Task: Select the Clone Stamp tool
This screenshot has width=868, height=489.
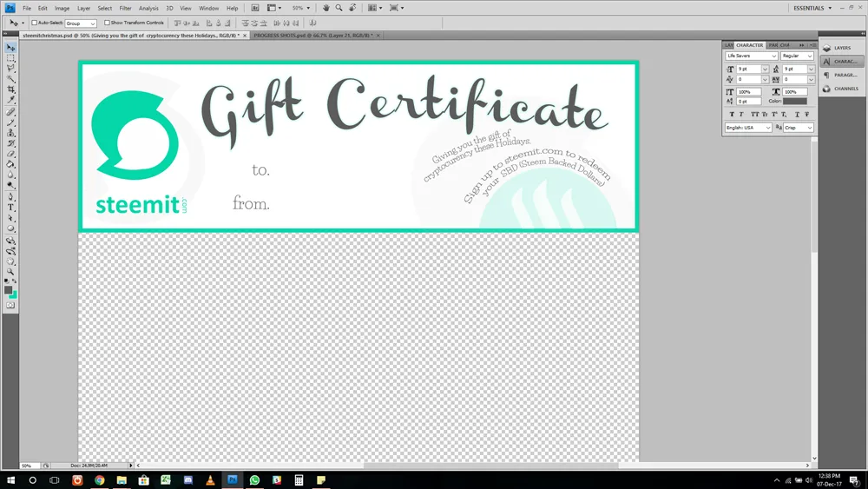Action: pos(10,134)
